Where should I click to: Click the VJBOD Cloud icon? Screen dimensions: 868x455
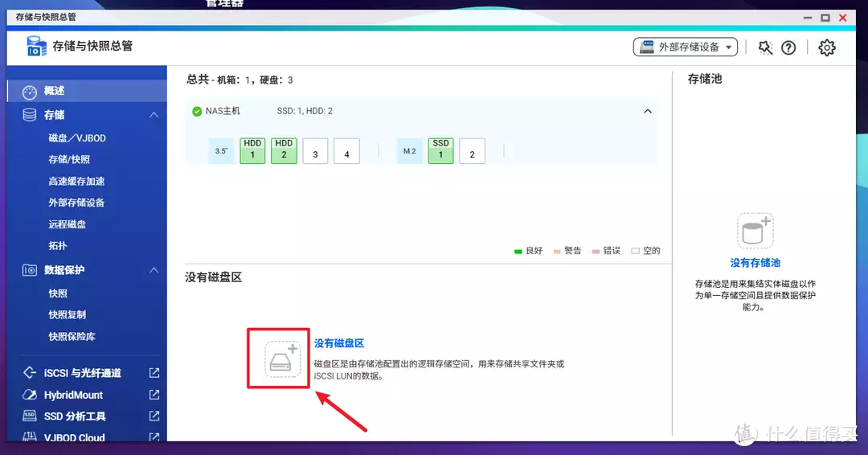tap(30, 437)
